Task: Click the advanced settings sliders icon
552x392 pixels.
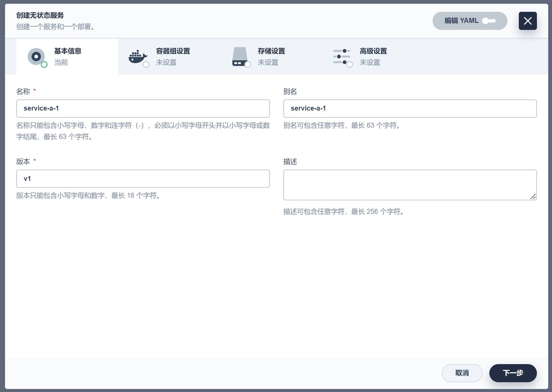Action: click(x=341, y=57)
